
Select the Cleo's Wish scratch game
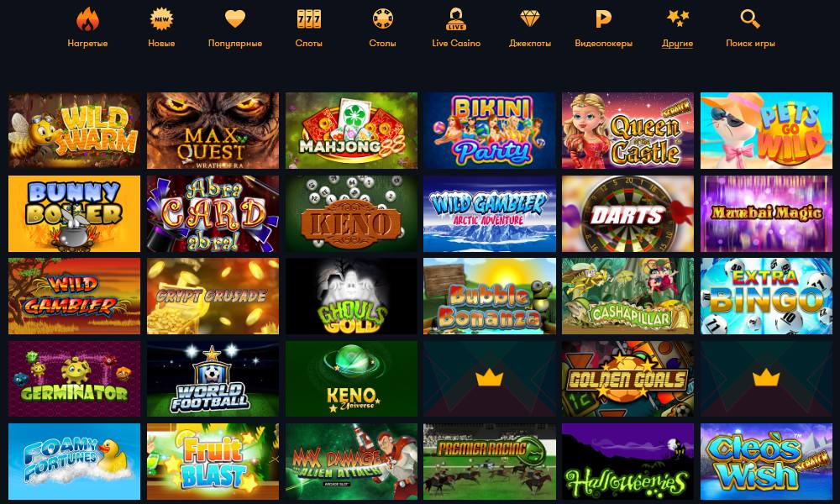click(766, 462)
